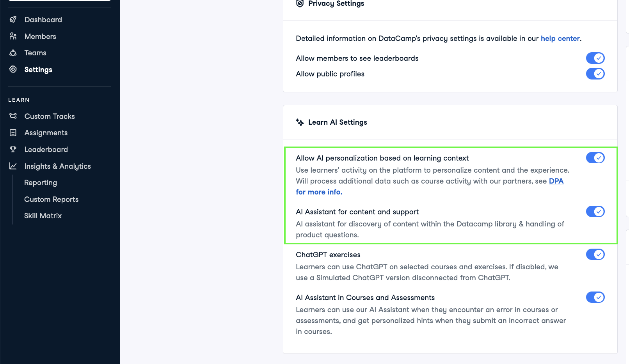Click the Settings gear icon
629x364 pixels.
click(x=13, y=69)
